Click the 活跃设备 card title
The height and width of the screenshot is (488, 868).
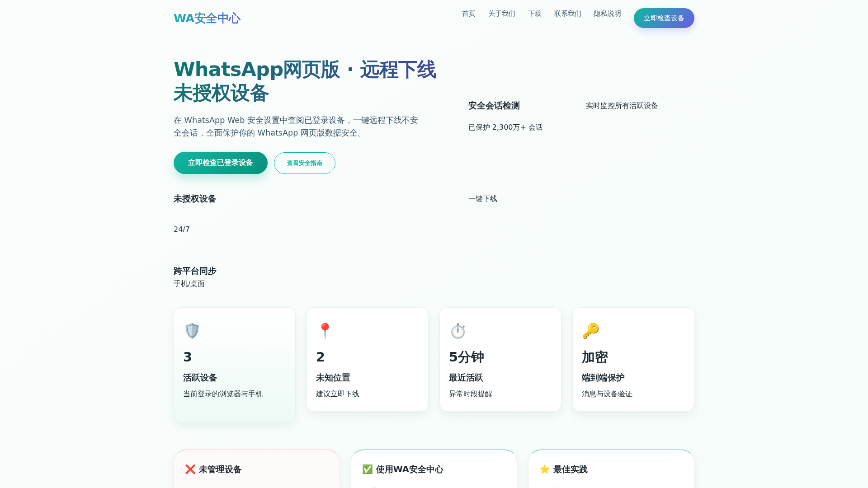coord(200,378)
